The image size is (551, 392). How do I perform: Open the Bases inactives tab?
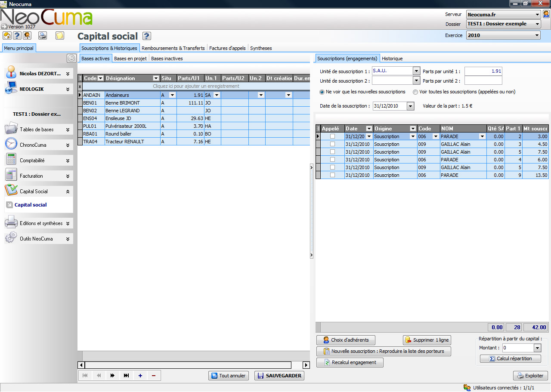[x=167, y=59]
